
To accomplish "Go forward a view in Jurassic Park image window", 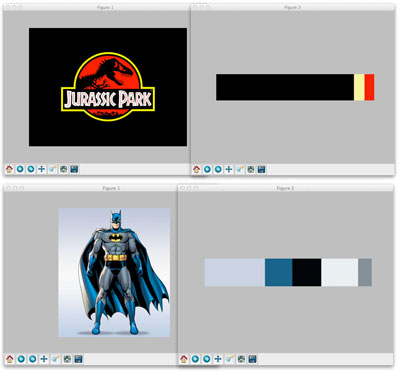I will click(31, 169).
